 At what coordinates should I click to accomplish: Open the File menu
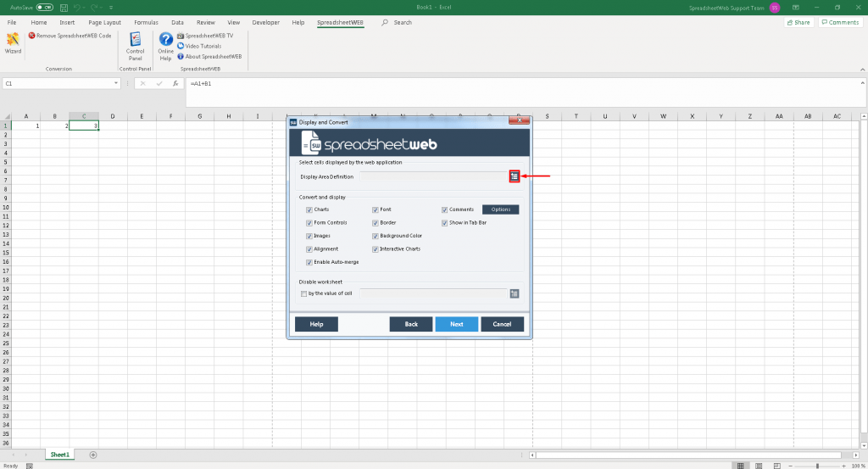(12, 23)
